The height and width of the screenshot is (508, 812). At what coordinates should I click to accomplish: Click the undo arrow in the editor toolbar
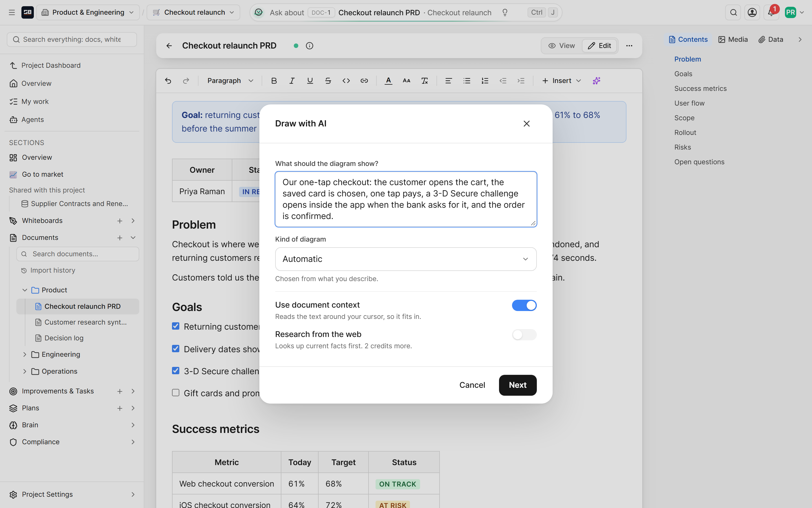(x=168, y=81)
